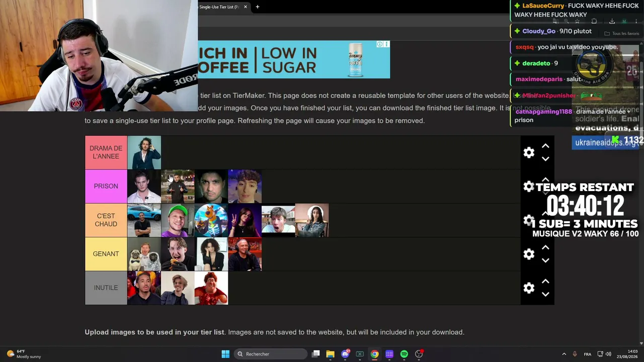The image size is (644, 362).
Task: Show hidden system tray icons
Action: (x=564, y=354)
